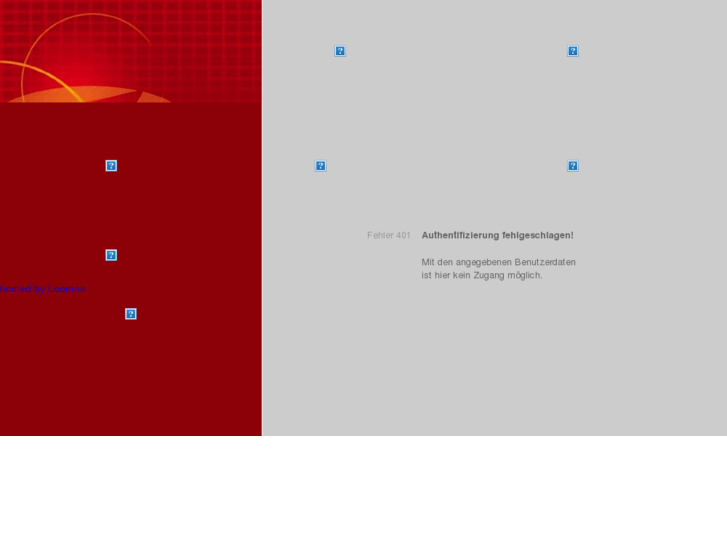This screenshot has height=545, width=727.
Task: Click the 'ist hier kein Zugang möglich.' line
Action: click(x=482, y=275)
